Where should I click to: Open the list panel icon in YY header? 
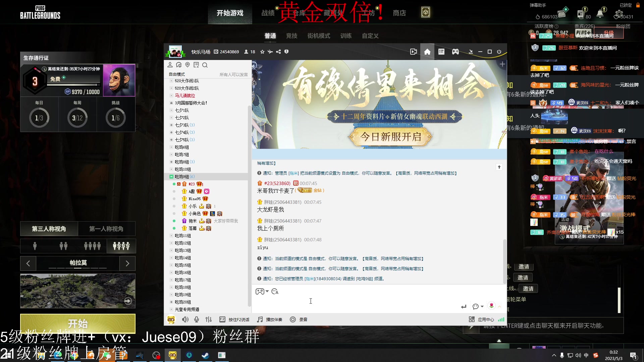point(441,52)
